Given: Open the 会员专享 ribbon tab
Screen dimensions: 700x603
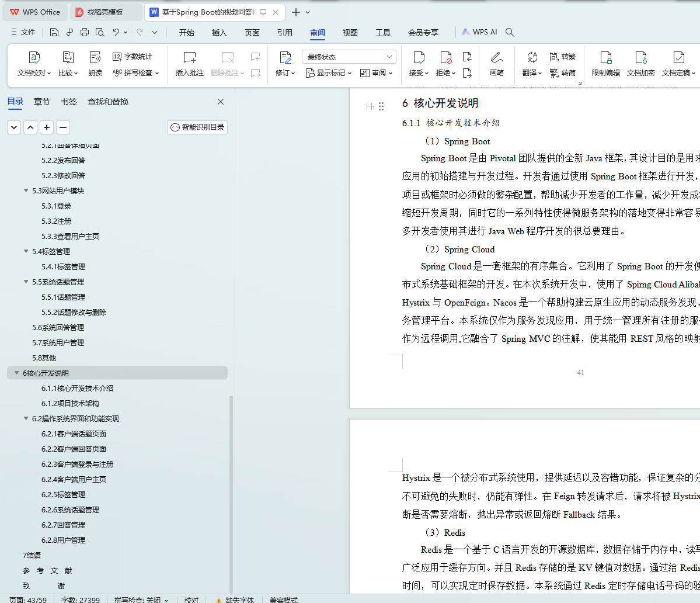Looking at the screenshot, I should [x=423, y=33].
